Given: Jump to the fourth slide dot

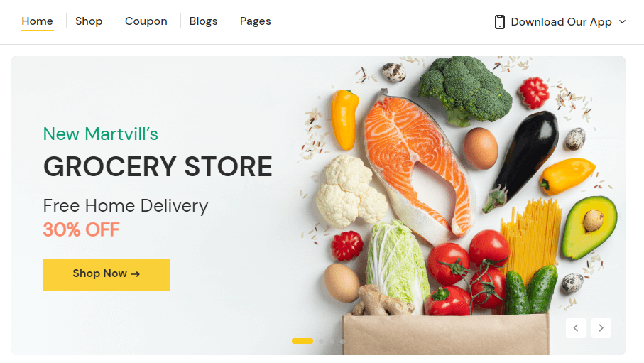Looking at the screenshot, I should [342, 341].
